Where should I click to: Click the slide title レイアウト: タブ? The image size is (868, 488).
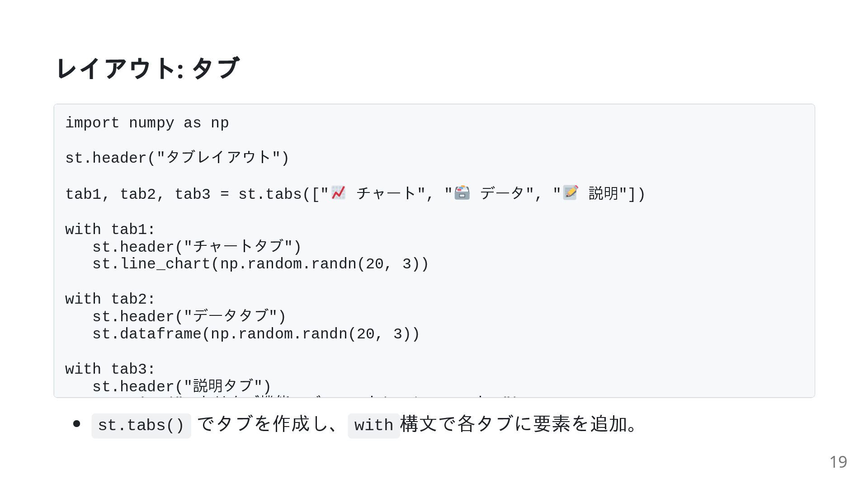[x=147, y=68]
